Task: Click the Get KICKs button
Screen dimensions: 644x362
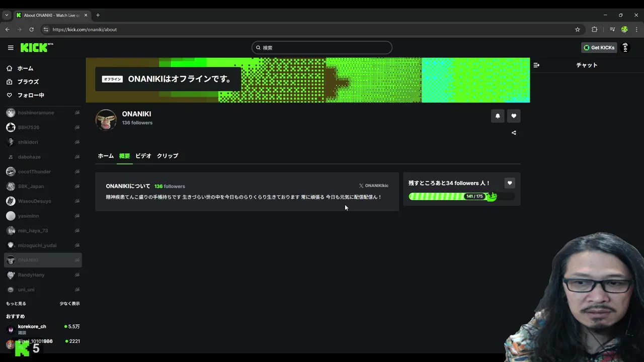Action: [599, 48]
